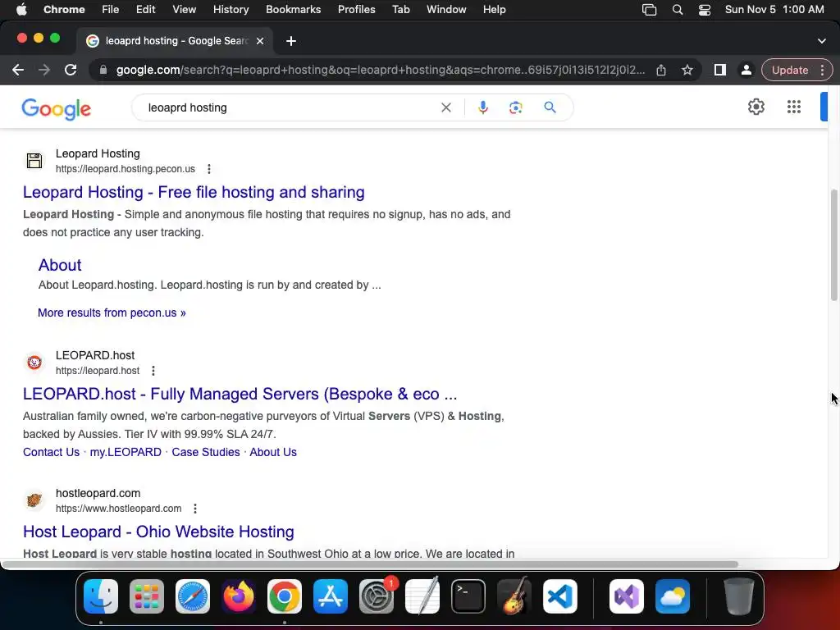This screenshot has width=840, height=630.
Task: Go back to the previous page
Action: tap(18, 71)
